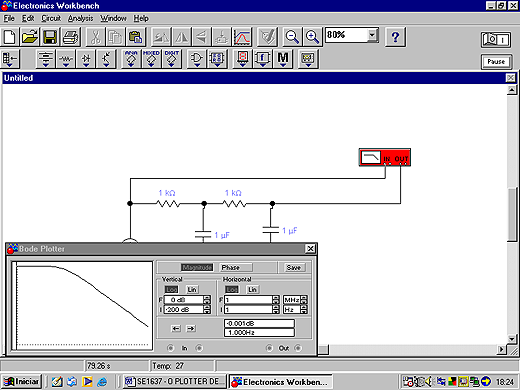Zoom in with the plus magnifier icon

[x=312, y=37]
